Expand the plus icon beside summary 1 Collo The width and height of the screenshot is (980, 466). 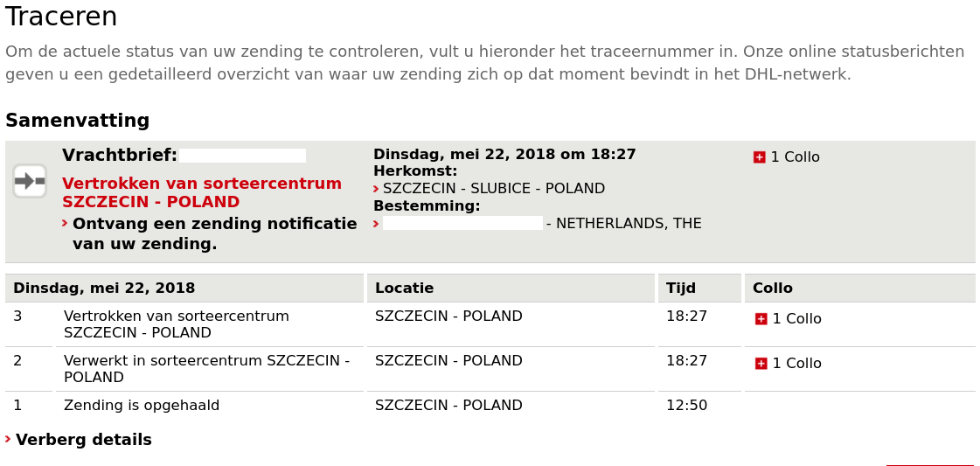point(759,157)
